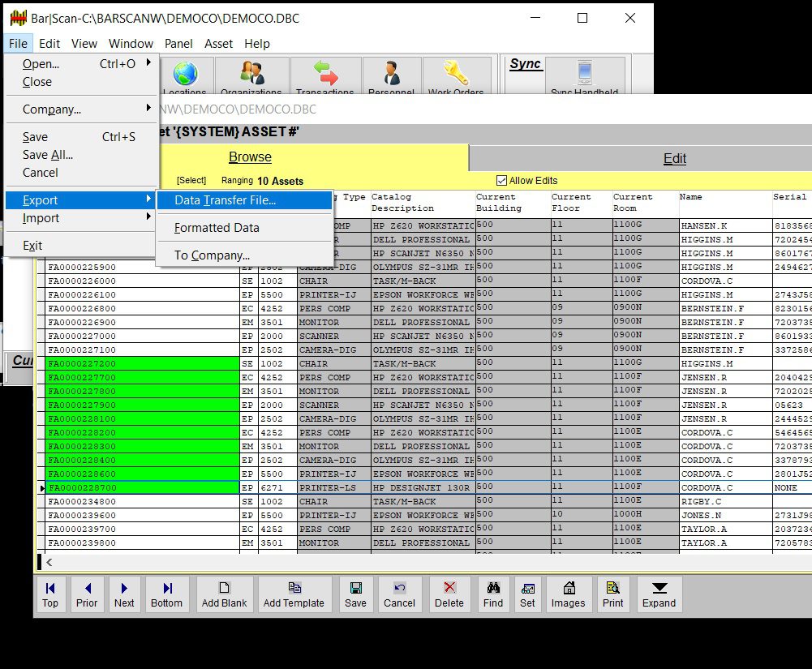Click Close in File menu
The image size is (812, 669).
pos(81,82)
